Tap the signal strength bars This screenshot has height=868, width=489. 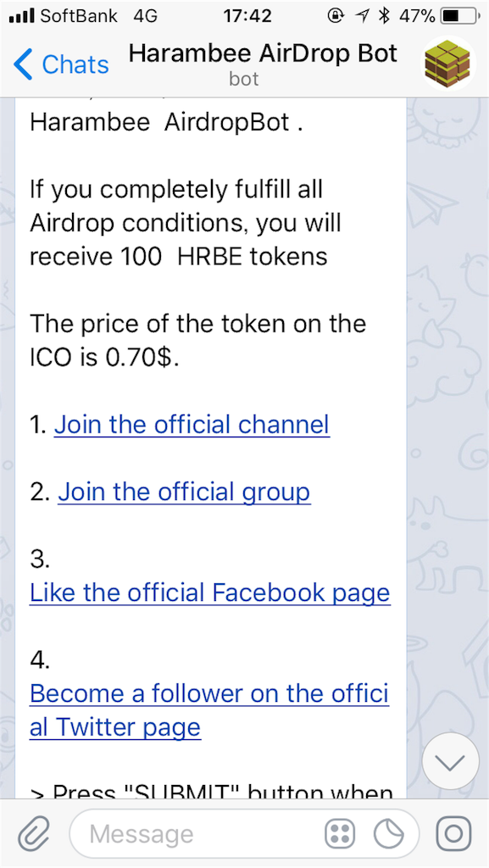(x=22, y=17)
